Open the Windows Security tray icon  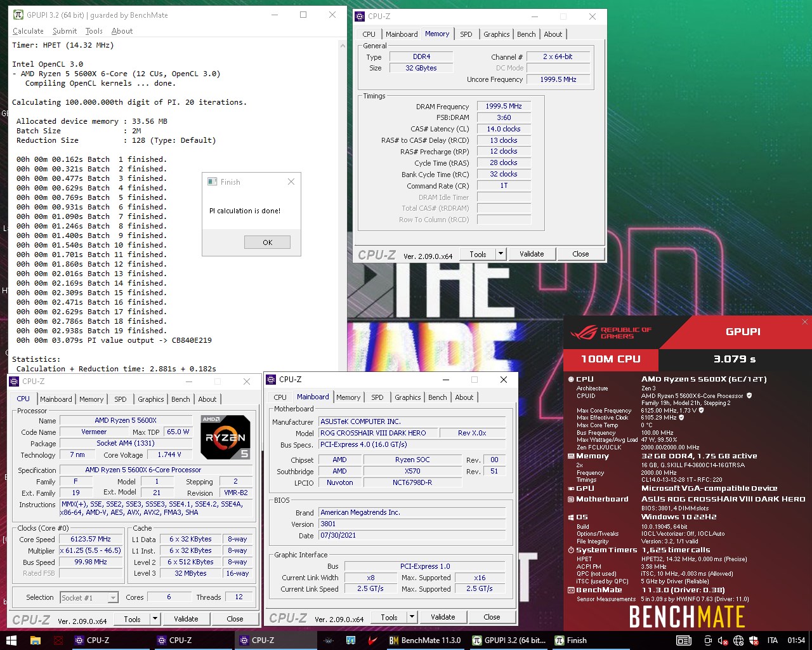[x=754, y=640]
